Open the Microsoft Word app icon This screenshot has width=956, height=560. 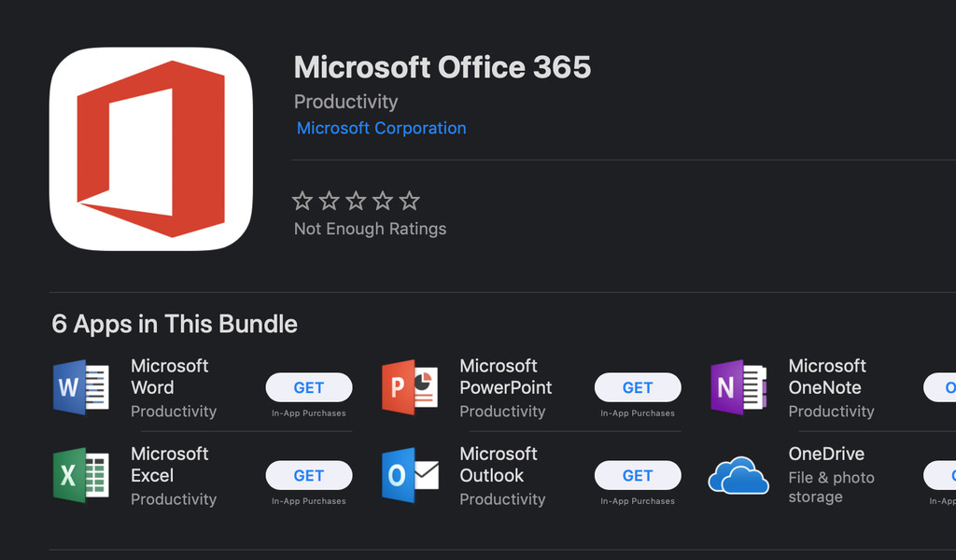click(81, 387)
